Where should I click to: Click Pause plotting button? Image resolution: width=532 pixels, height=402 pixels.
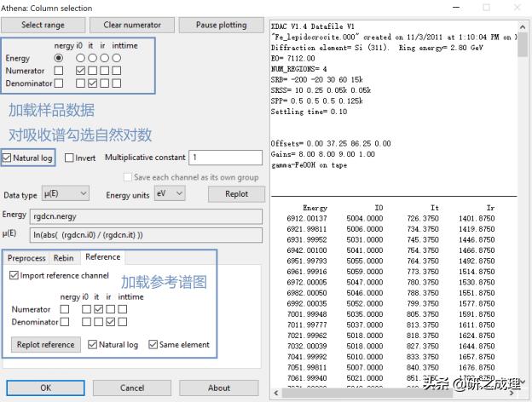point(221,25)
